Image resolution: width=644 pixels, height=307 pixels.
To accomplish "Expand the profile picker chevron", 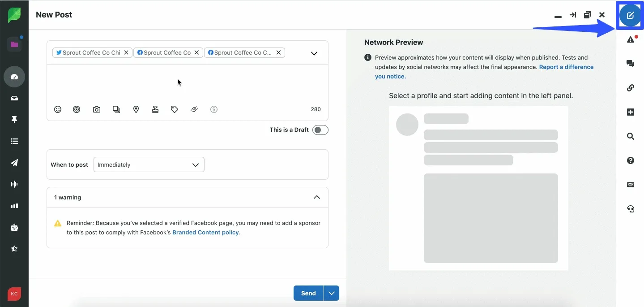I will [313, 52].
